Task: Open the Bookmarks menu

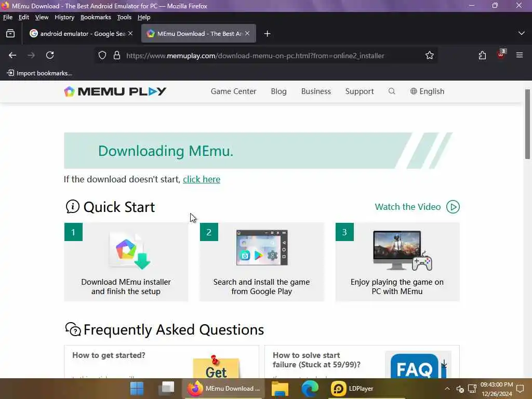Action: (x=96, y=17)
